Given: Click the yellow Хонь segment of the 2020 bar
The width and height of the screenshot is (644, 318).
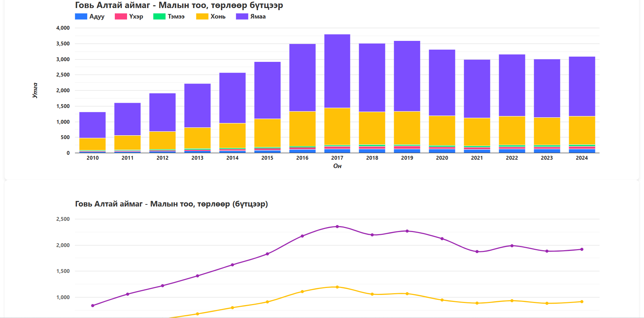Looking at the screenshot, I should (442, 131).
